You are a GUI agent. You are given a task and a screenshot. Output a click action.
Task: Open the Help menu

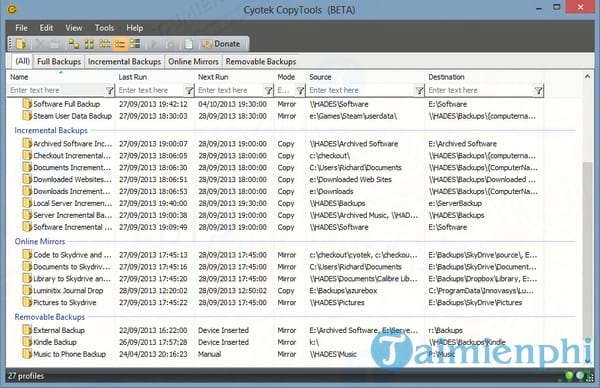135,28
